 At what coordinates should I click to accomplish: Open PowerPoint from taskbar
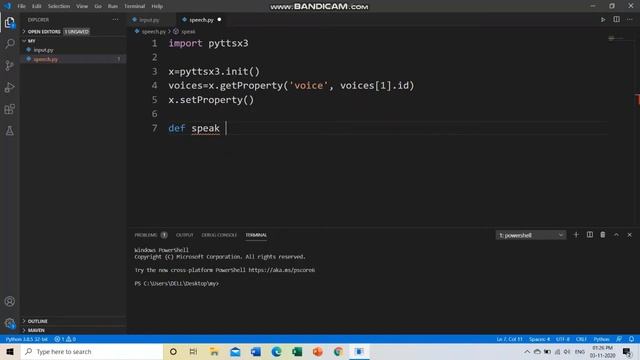point(318,351)
